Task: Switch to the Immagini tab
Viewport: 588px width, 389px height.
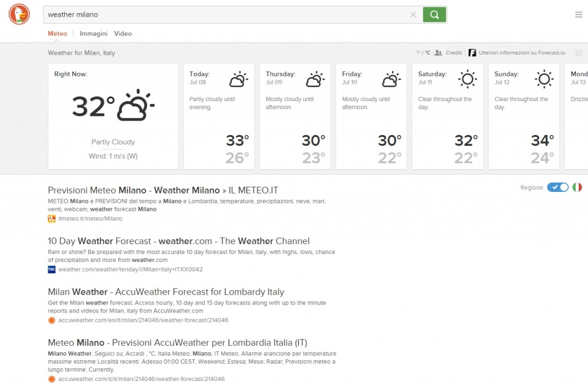Action: (94, 33)
